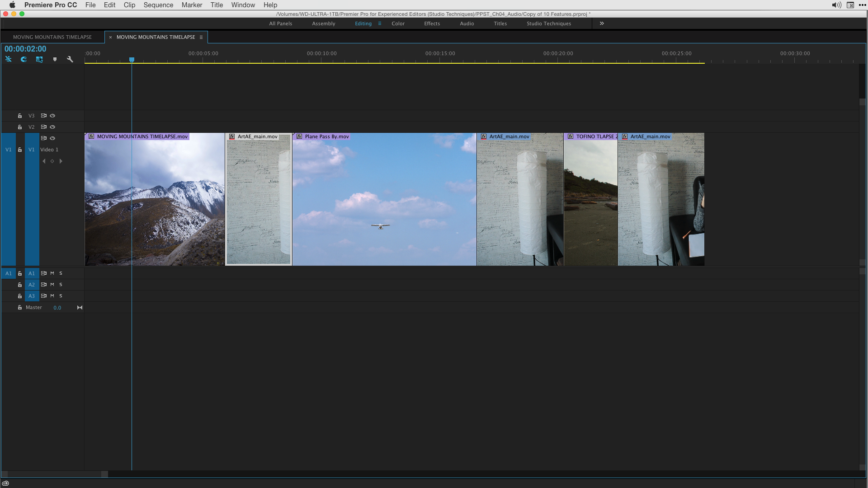
Task: Click the Master track output icon
Action: (x=80, y=308)
